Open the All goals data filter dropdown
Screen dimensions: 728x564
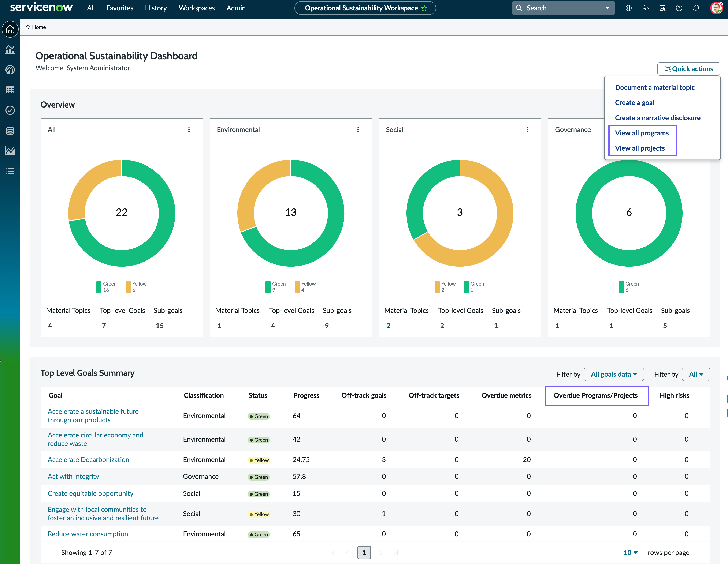tap(614, 374)
